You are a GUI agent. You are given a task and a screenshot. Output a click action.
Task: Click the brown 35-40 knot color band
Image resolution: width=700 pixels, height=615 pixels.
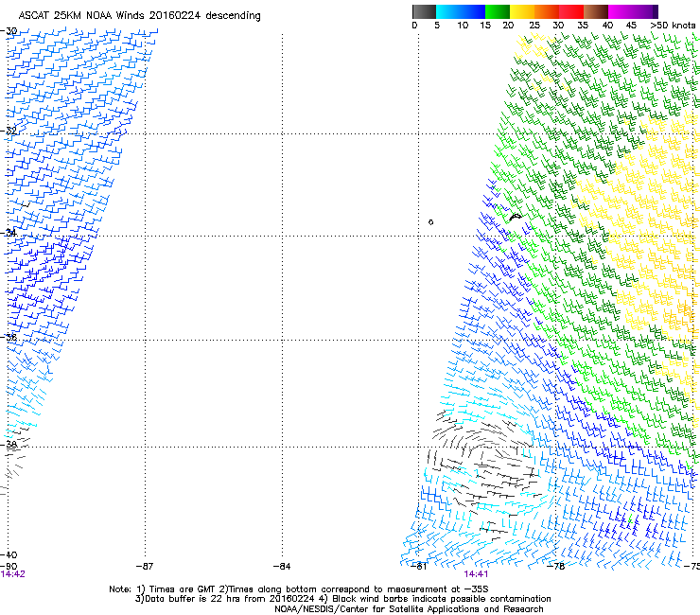tap(596, 11)
